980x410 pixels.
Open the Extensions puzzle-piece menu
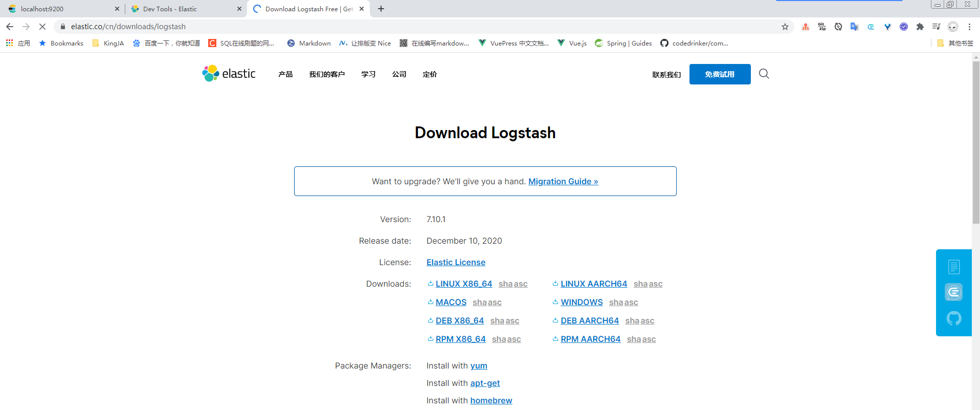coord(920,27)
